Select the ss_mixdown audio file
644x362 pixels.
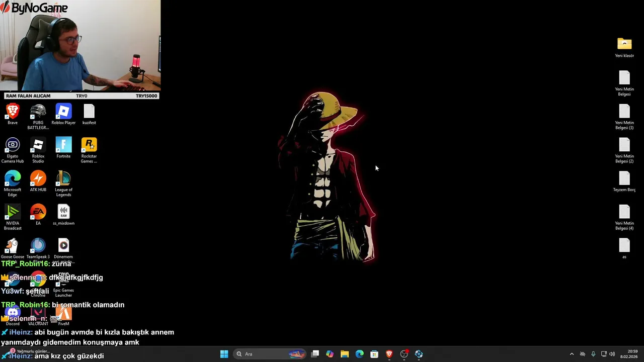[63, 215]
